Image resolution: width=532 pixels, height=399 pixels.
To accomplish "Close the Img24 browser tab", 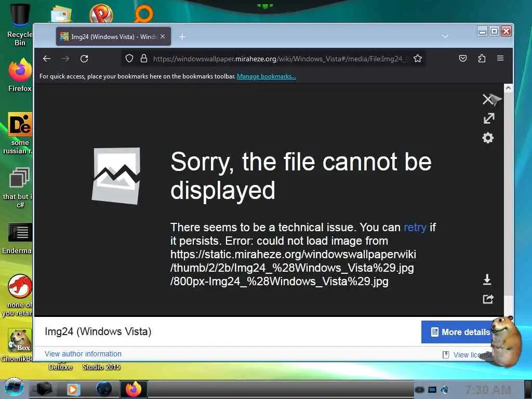I will point(163,36).
